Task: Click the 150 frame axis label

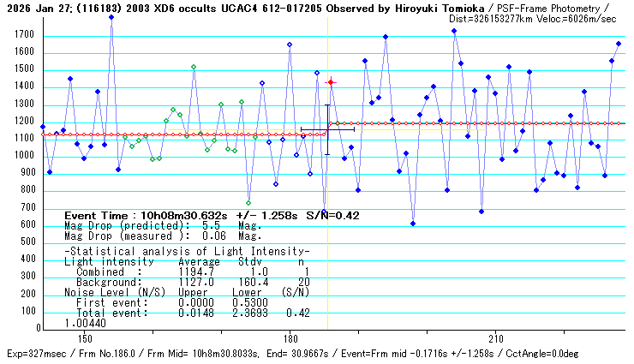Action: 84,339
